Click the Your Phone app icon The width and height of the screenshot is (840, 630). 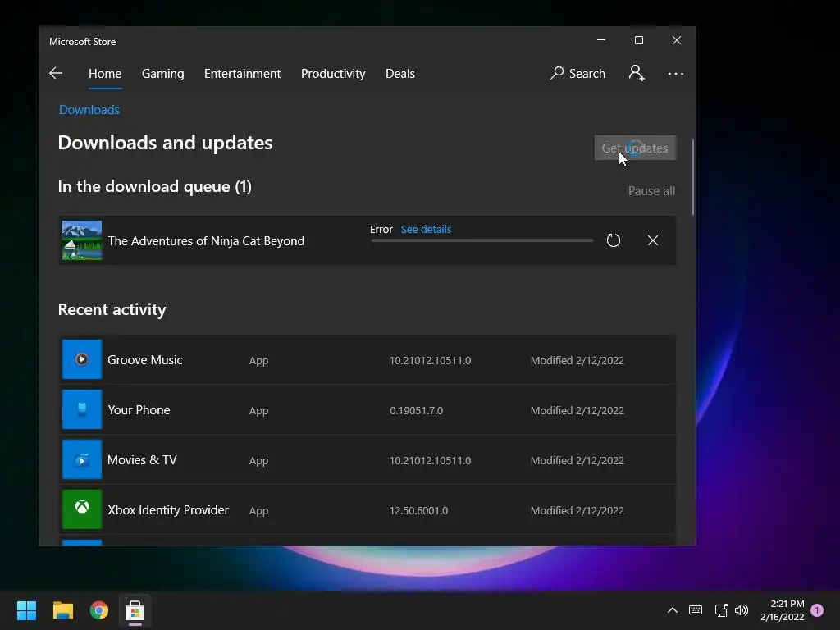[82, 409]
